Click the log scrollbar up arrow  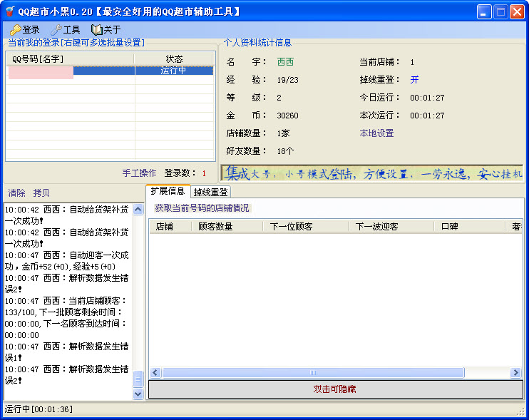(138, 210)
